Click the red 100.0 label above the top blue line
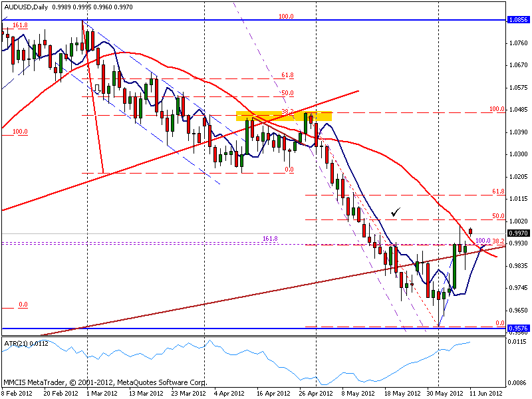The image size is (532, 399). 286,16
